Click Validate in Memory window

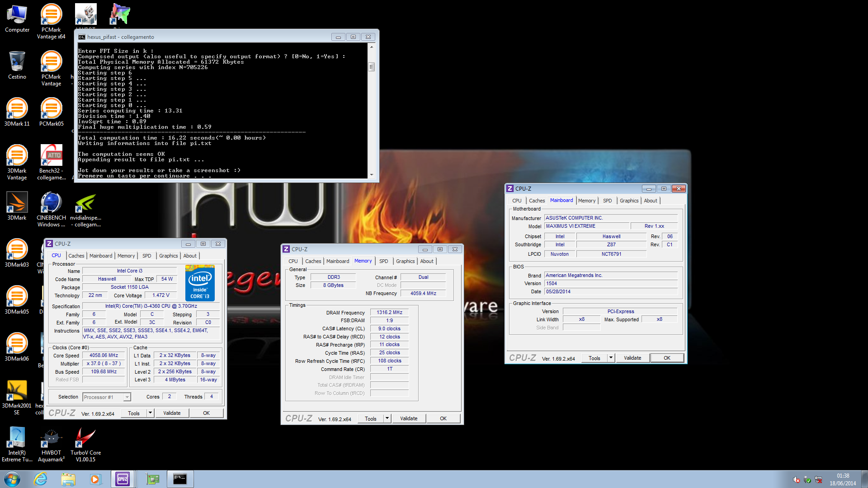[409, 418]
